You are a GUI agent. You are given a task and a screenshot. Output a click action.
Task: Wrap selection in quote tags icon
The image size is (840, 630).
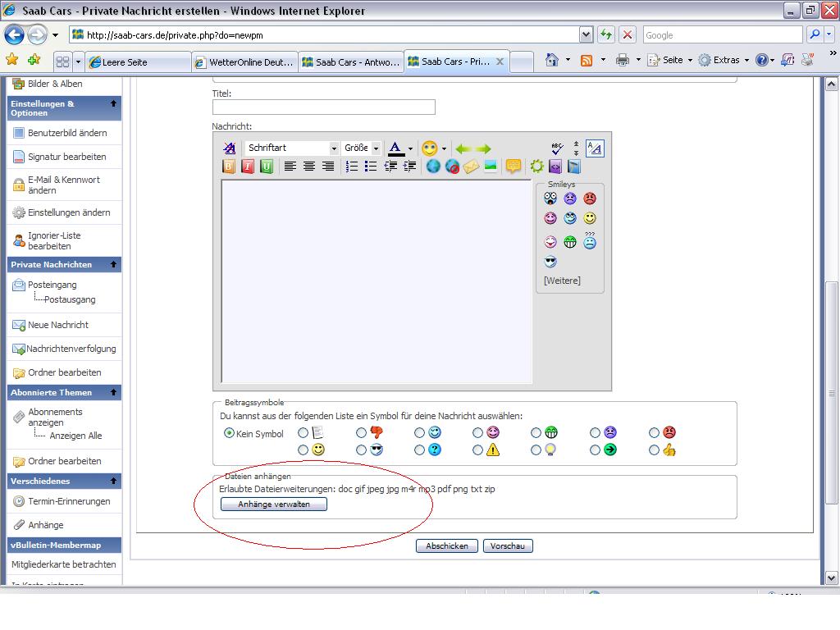coord(514,167)
